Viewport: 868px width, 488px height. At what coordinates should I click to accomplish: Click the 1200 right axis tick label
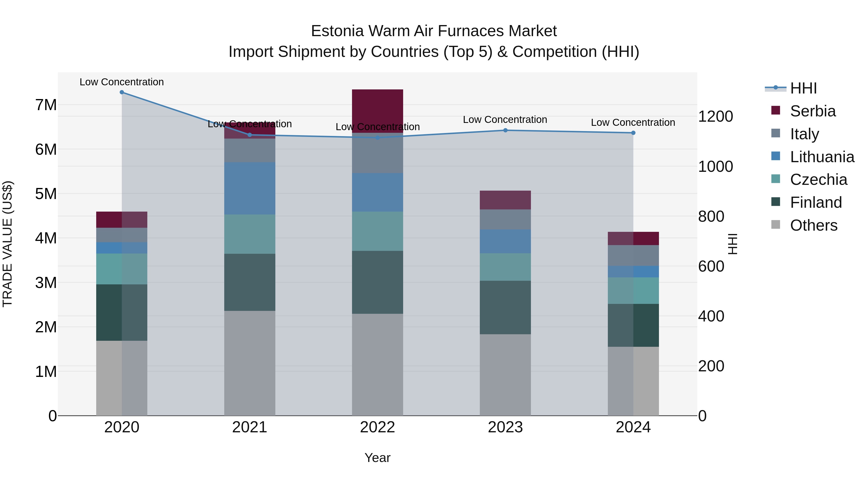715,117
